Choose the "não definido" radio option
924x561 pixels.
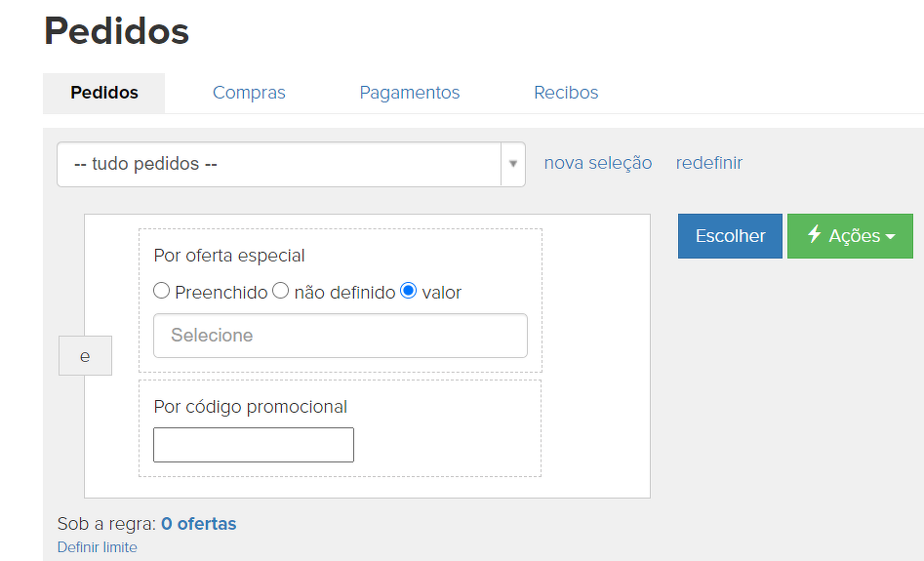(281, 291)
